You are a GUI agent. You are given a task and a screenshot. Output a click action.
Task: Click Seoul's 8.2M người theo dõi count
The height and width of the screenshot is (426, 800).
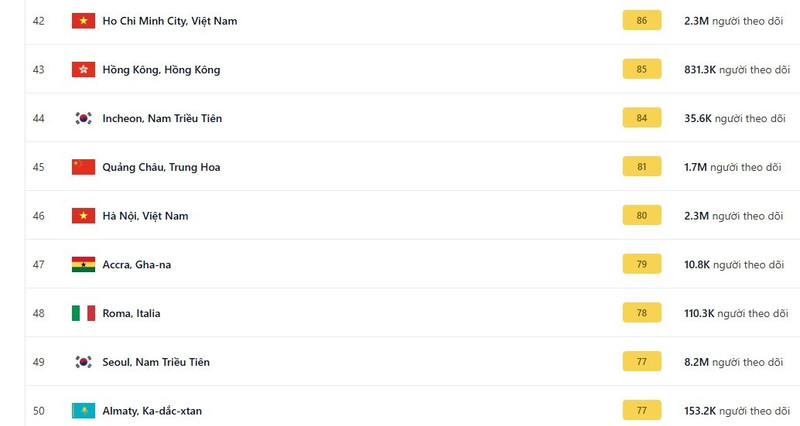pos(734,362)
